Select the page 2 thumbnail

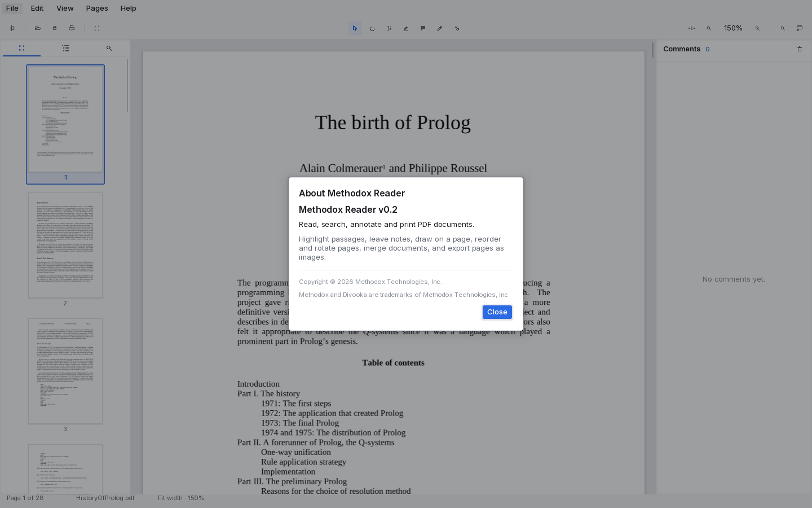65,245
